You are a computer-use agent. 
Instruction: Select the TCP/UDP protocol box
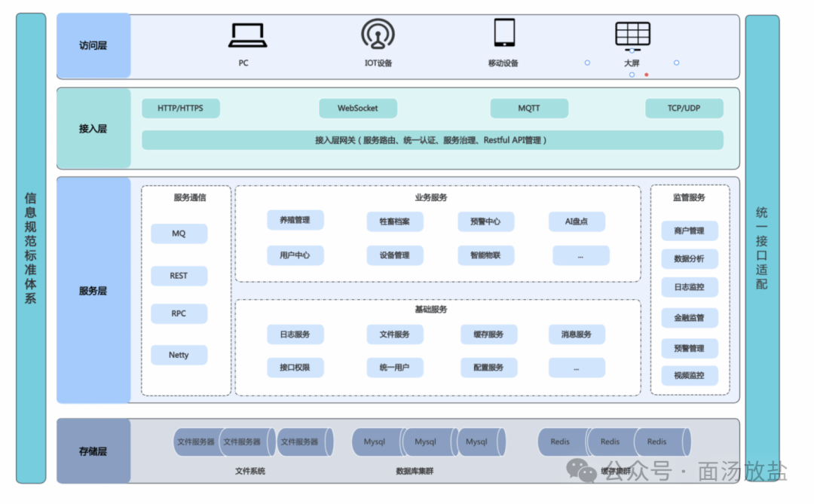[x=684, y=108]
